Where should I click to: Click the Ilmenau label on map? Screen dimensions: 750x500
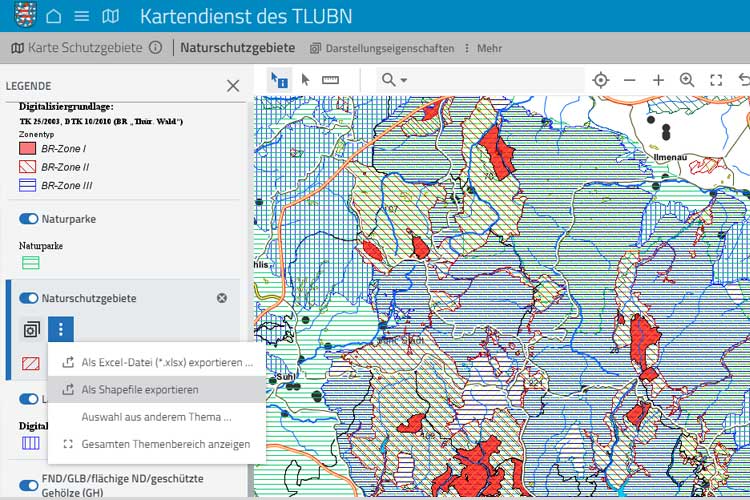670,157
